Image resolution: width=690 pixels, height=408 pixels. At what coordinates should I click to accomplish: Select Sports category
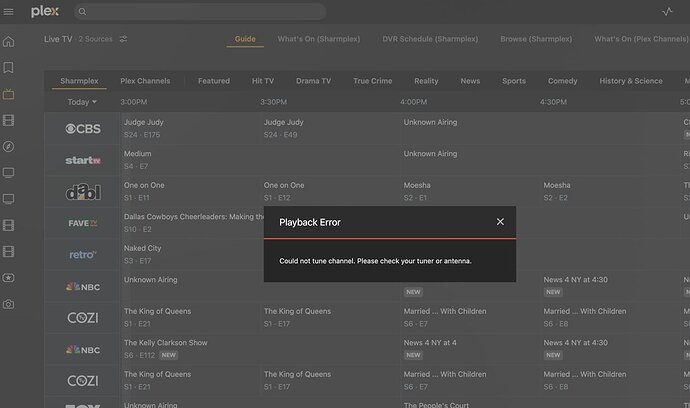514,81
